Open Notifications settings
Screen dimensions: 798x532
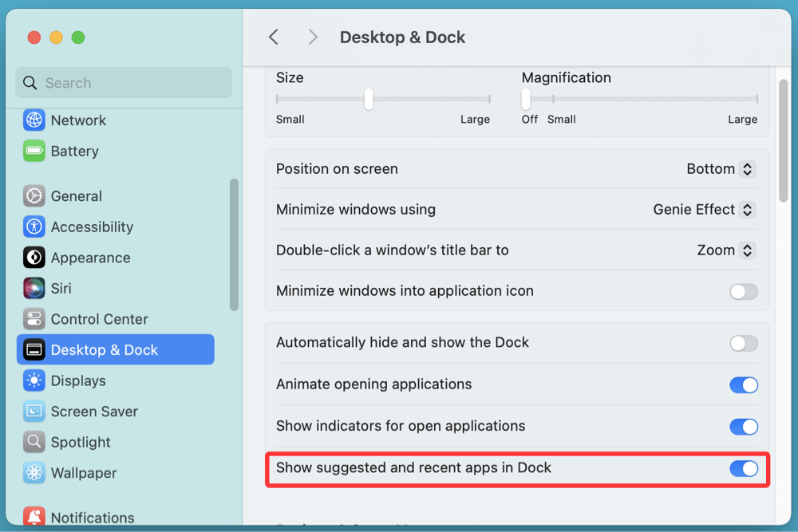click(34, 514)
